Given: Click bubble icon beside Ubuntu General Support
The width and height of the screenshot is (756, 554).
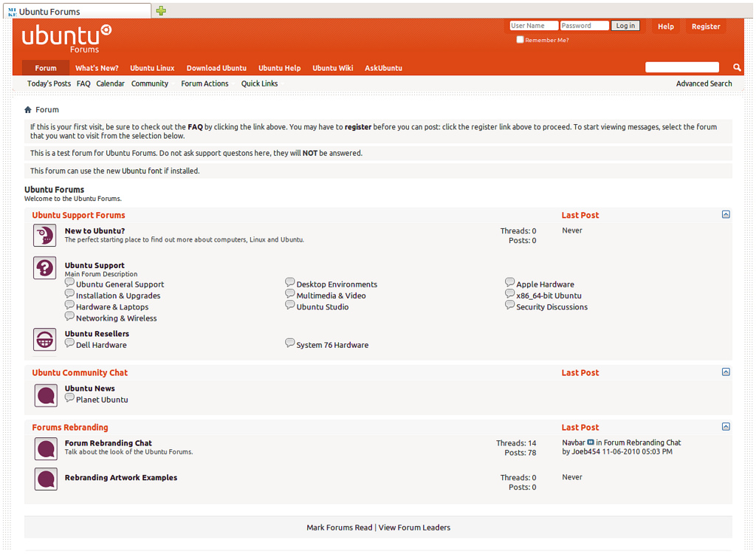Looking at the screenshot, I should (69, 282).
